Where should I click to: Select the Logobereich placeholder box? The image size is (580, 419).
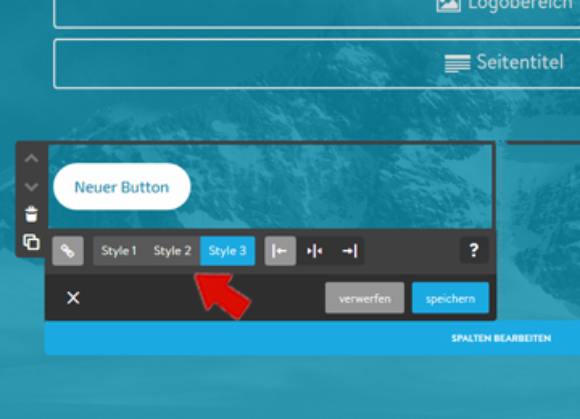pos(317,14)
